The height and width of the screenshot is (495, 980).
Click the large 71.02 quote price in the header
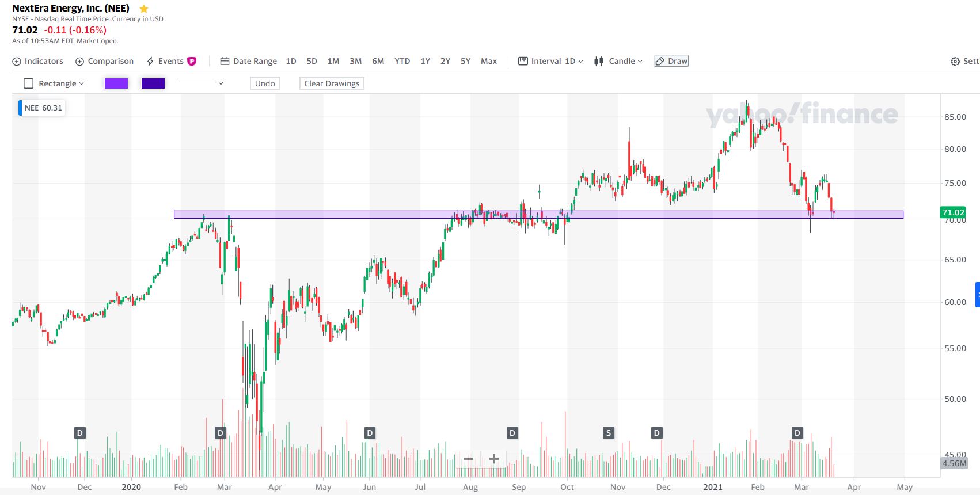[x=25, y=30]
